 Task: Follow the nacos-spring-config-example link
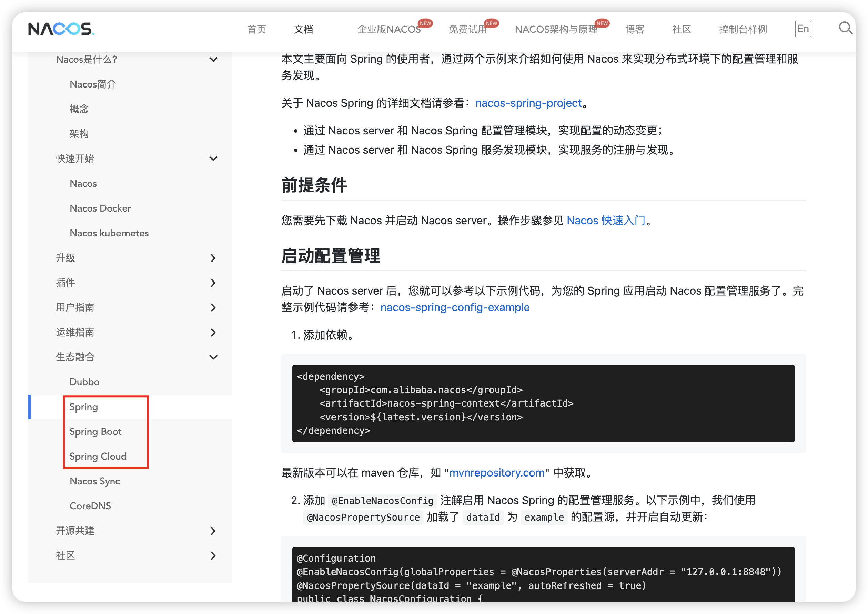coord(455,307)
